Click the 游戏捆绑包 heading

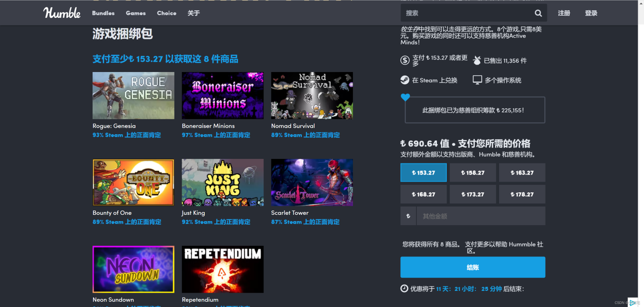(x=123, y=34)
